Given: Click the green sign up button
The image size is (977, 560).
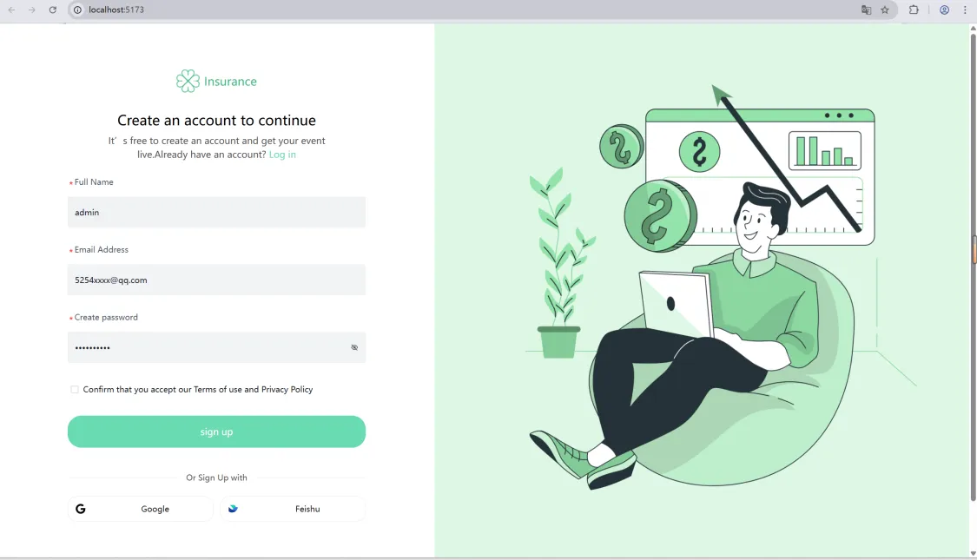Looking at the screenshot, I should [216, 432].
